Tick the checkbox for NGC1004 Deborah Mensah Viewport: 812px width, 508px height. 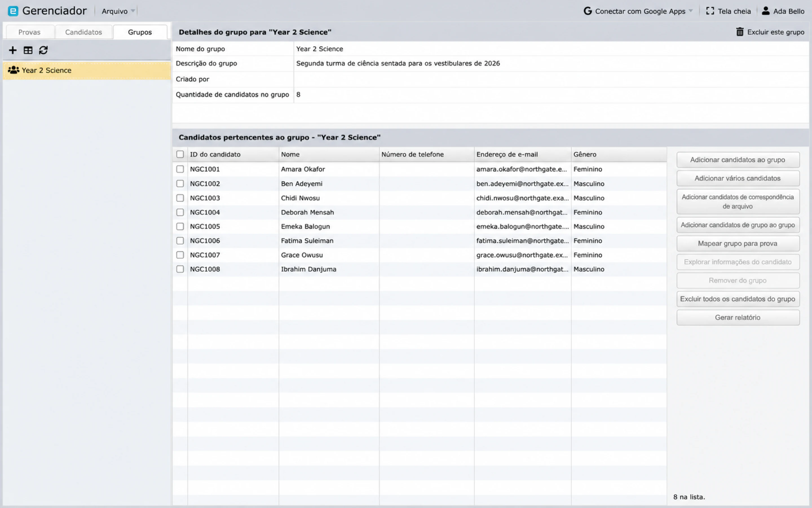coord(180,212)
